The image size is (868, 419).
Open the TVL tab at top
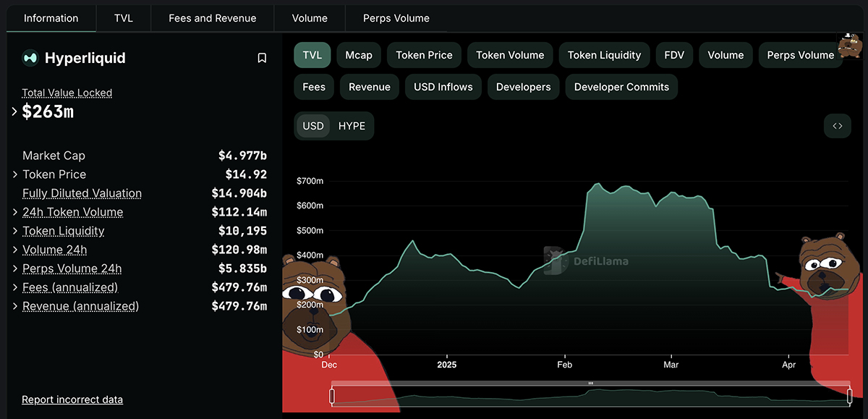point(124,18)
